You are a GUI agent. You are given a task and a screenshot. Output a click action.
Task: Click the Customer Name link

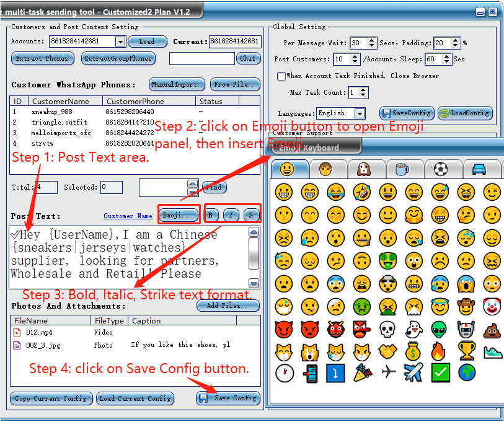point(128,216)
